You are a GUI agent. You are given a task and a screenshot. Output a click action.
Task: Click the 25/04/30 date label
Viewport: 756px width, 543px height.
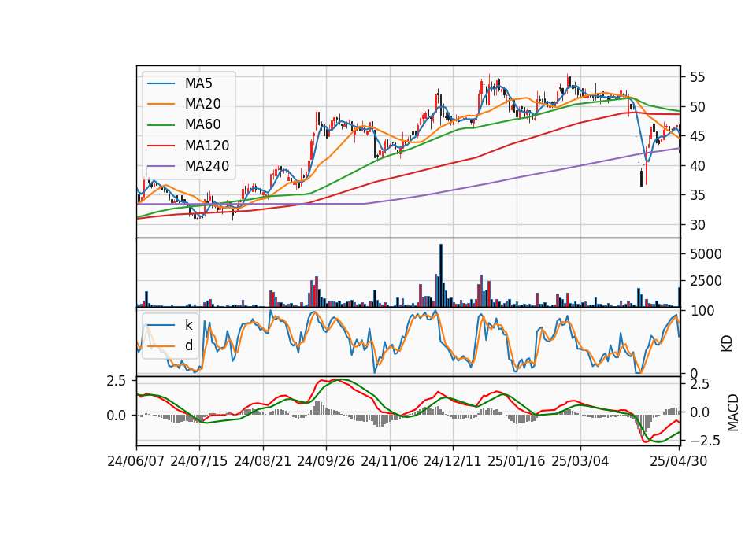click(x=679, y=461)
